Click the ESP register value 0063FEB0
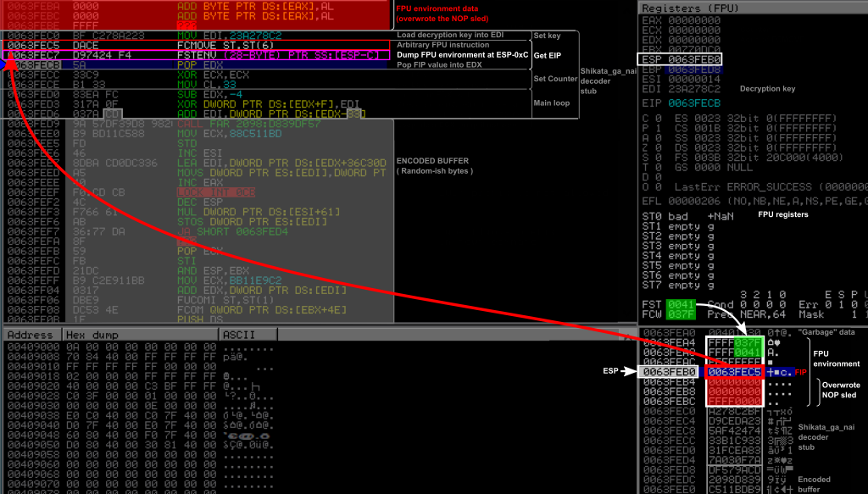The width and height of the screenshot is (868, 494). (695, 60)
